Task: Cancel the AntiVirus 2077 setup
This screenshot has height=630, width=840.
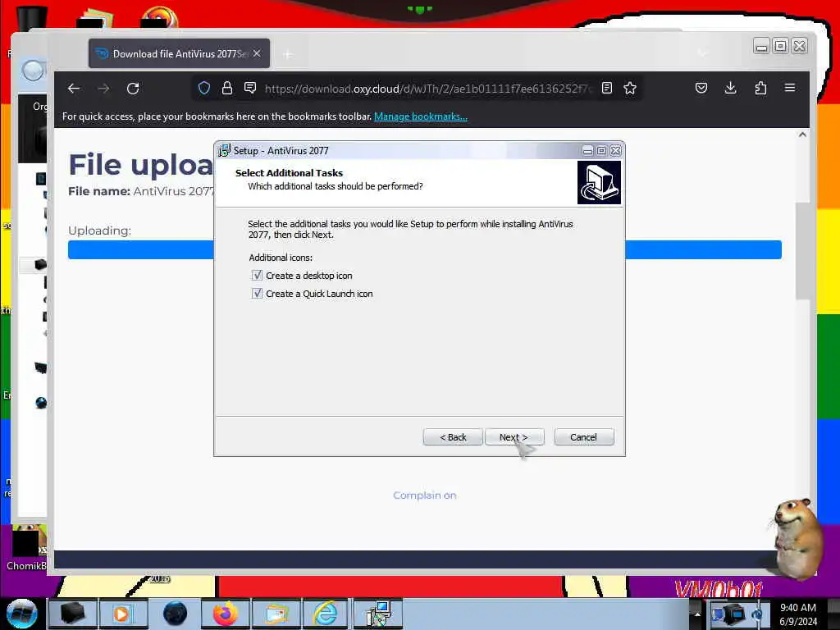Action: coord(583,437)
